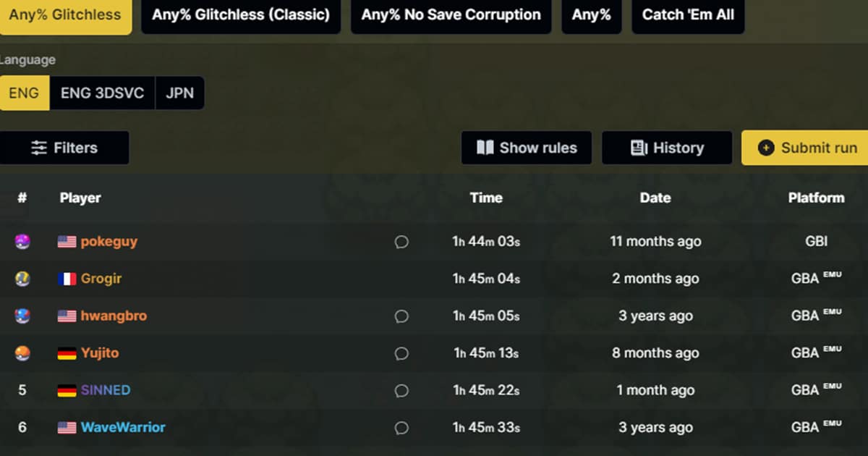Click the Submit run button
Viewport: 868px width, 456px height.
click(806, 148)
